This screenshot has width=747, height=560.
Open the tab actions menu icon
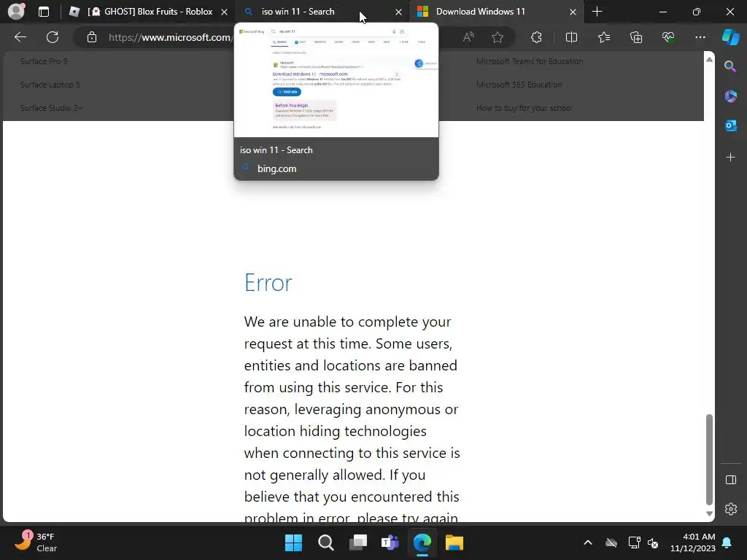[x=43, y=12]
